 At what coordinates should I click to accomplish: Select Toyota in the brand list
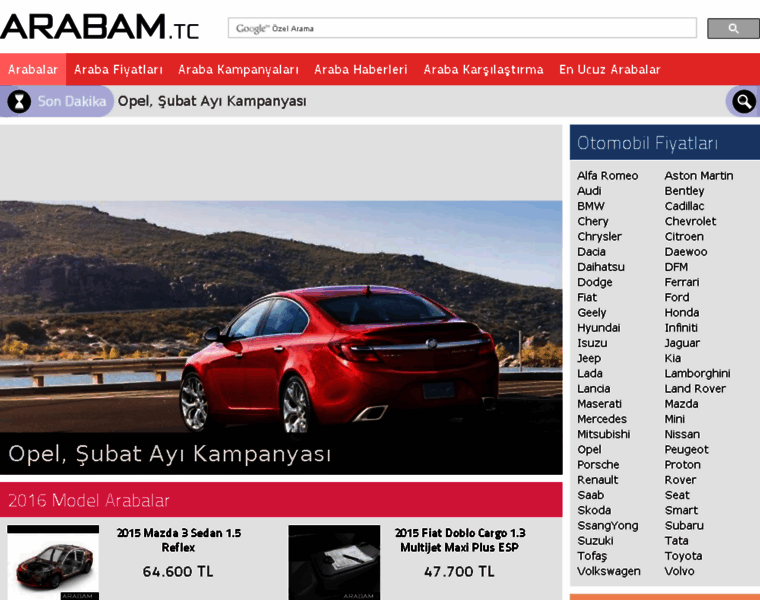[x=683, y=556]
